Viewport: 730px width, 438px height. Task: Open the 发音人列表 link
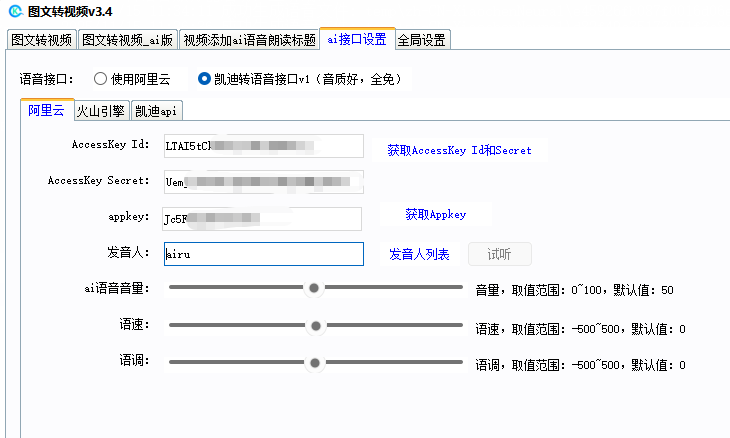pyautogui.click(x=419, y=255)
